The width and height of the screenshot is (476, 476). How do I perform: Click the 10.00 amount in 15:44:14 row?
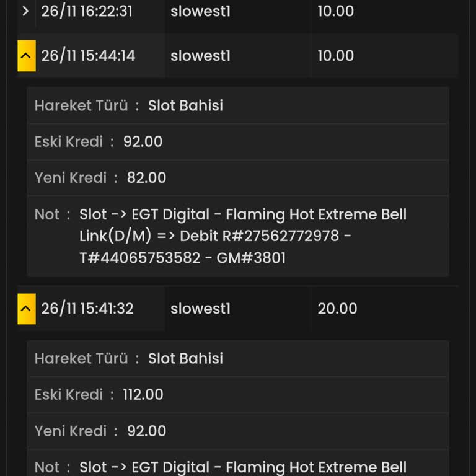click(x=335, y=56)
